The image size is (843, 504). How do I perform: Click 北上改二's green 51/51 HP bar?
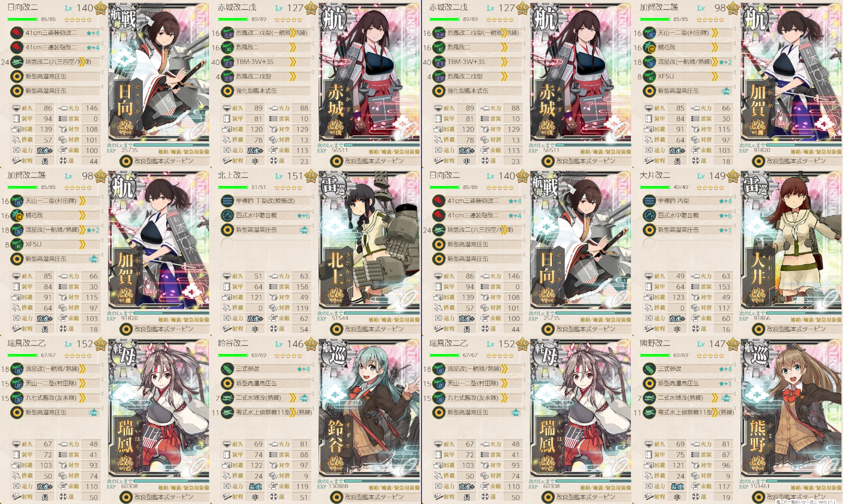pos(233,187)
